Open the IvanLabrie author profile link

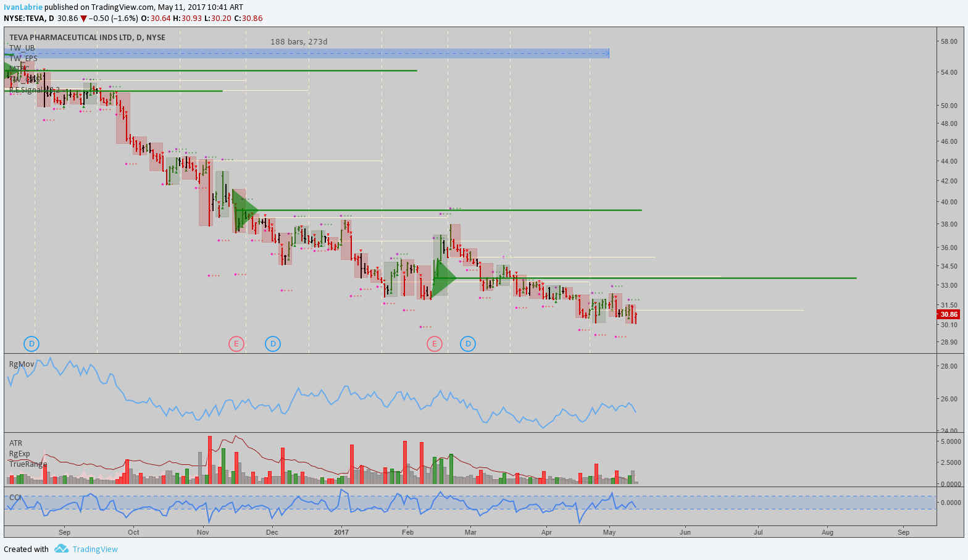(23, 7)
